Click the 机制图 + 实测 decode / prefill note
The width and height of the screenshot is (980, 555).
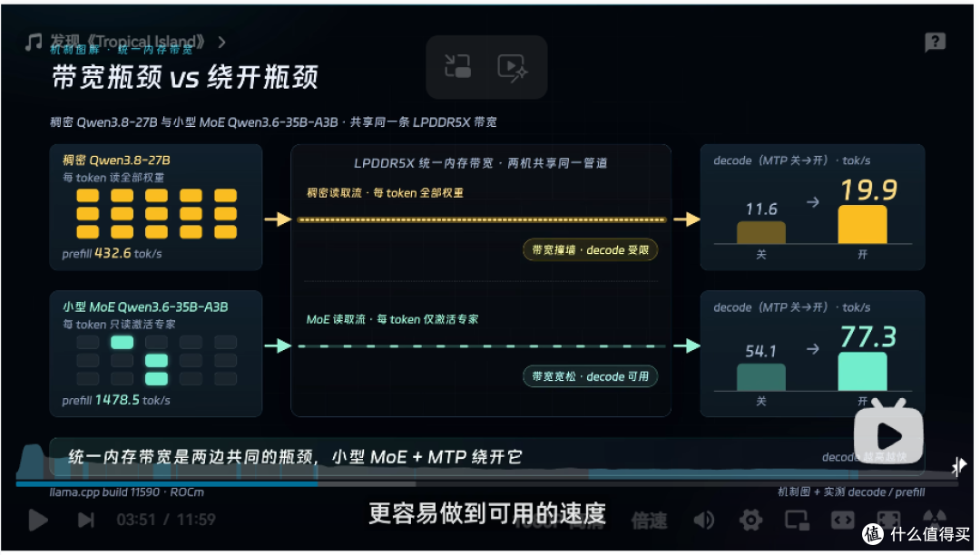coord(851,492)
